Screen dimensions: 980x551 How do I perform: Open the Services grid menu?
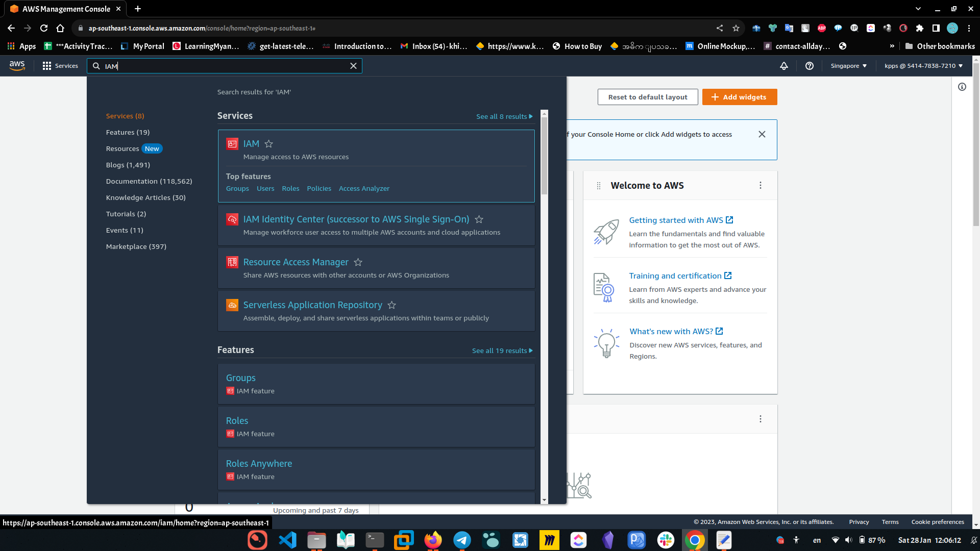point(60,66)
